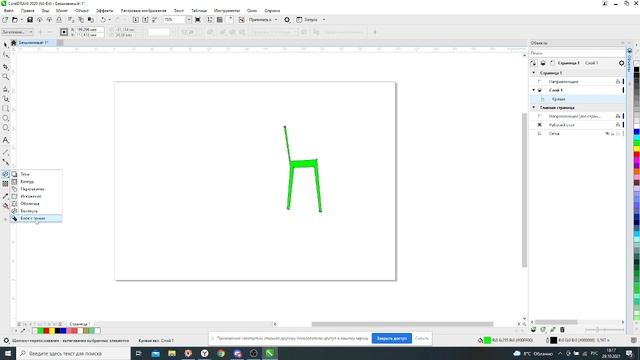Select the Crop tool
This screenshot has height=360, width=640.
coord(5,66)
